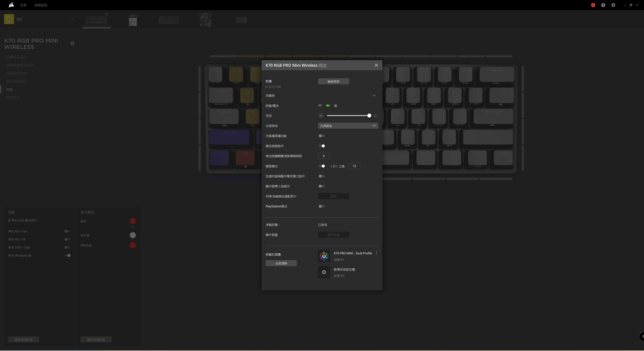Viewport: 644px width, 351px height.
Task: Close the K70 RGB PRO Mini Wireless settings dialog
Action: coord(376,65)
